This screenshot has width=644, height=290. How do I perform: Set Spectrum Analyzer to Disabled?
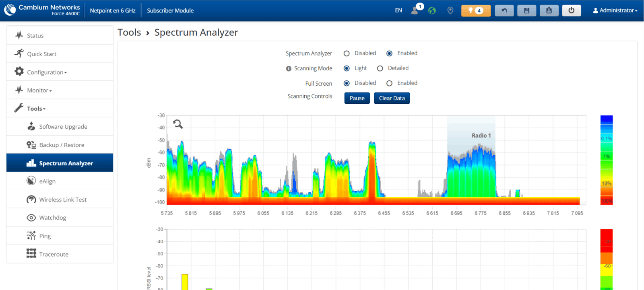[x=347, y=53]
